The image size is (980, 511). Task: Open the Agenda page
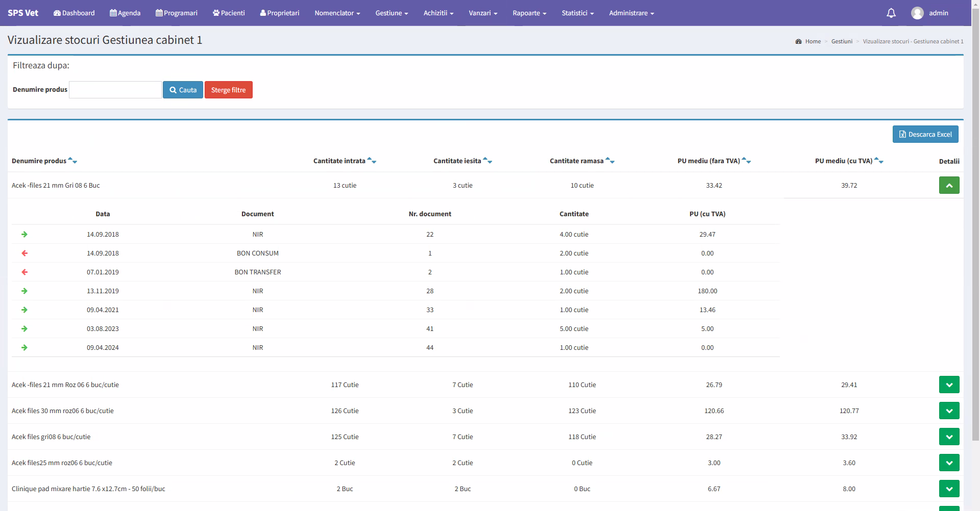[125, 13]
